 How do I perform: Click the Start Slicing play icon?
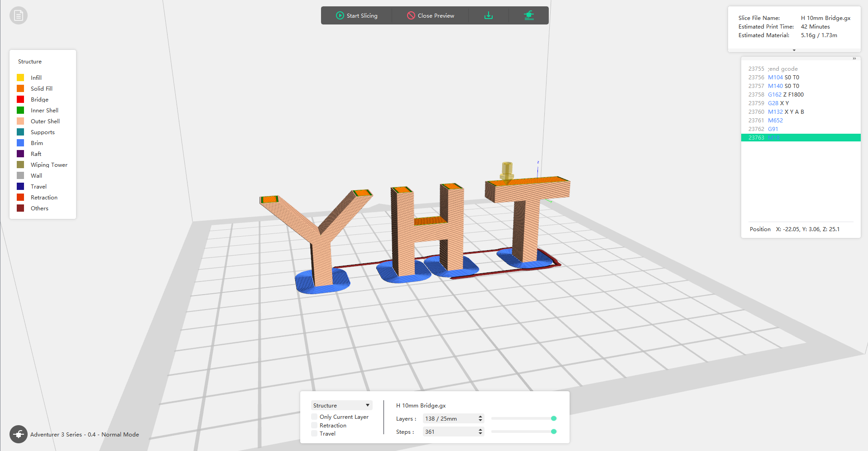pos(339,15)
